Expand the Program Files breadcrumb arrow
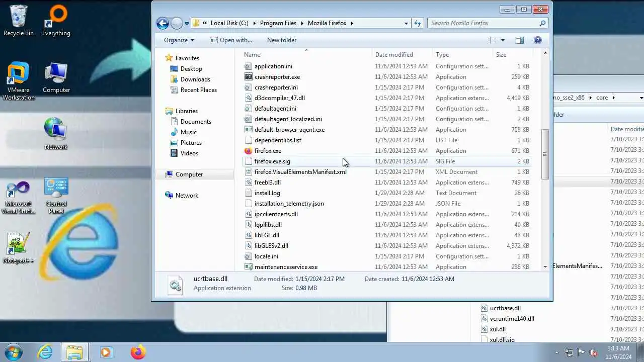 302,23
